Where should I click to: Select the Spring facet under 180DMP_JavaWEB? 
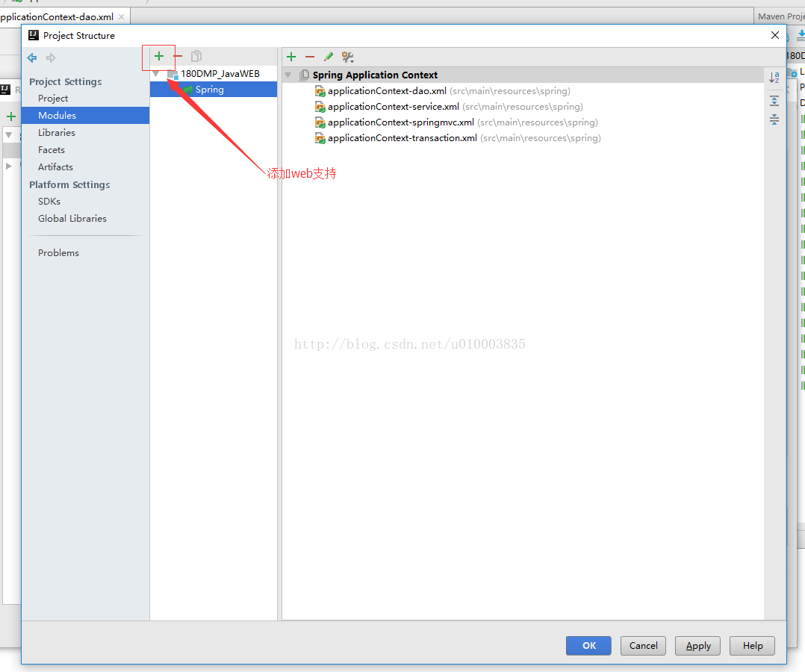click(213, 90)
